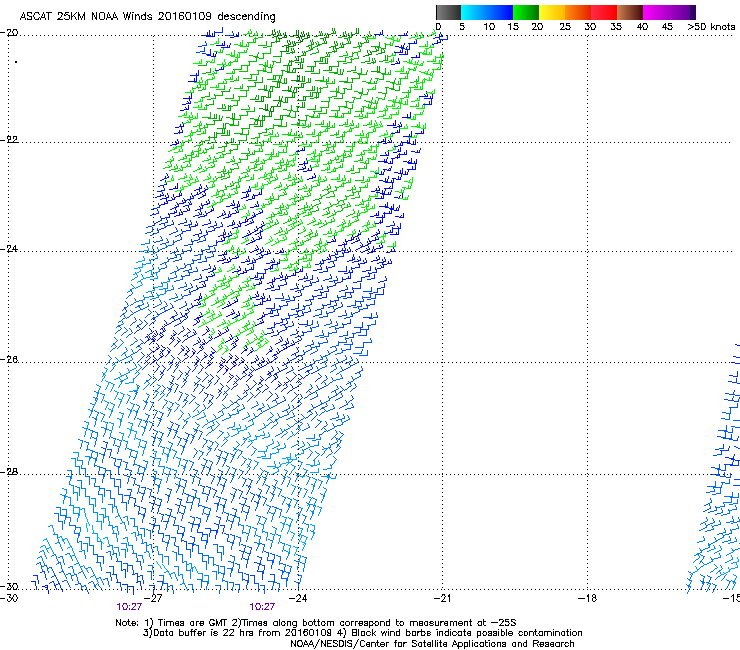
Task: Click latitude label '-20' at top left
Action: pos(9,33)
